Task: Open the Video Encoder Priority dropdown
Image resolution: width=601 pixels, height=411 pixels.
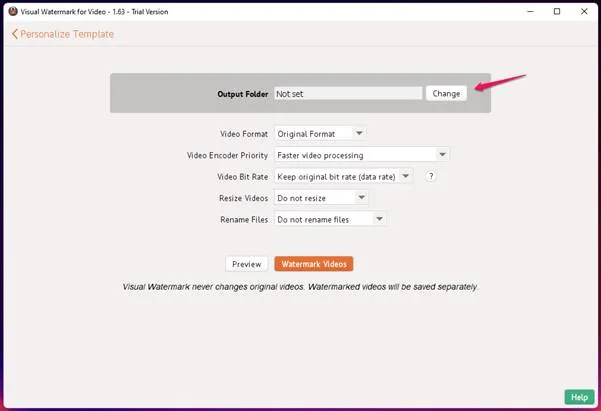Action: [x=361, y=155]
